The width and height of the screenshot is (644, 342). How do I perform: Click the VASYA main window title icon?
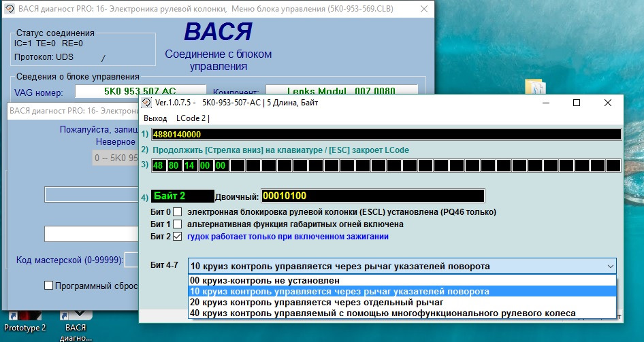click(10, 9)
